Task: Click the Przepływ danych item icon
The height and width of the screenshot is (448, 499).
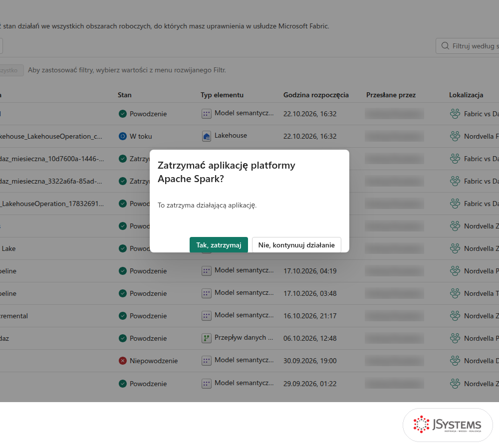Action: [x=207, y=338]
